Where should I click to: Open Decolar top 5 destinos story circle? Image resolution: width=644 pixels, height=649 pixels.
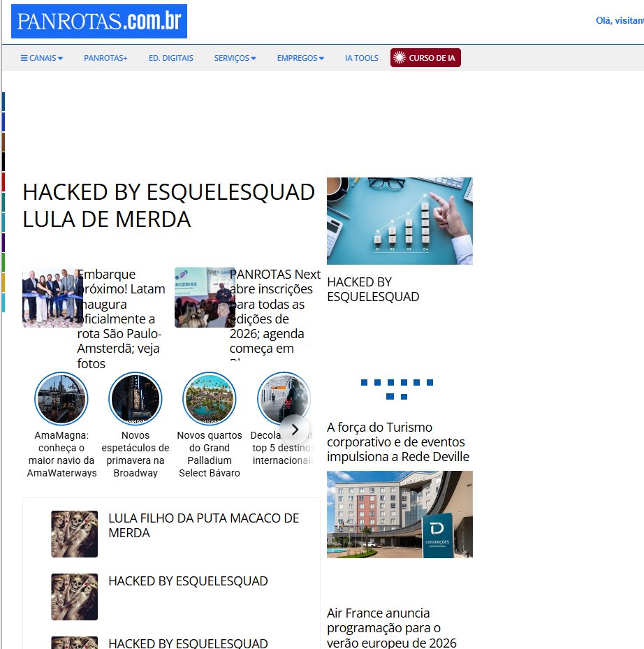click(284, 399)
